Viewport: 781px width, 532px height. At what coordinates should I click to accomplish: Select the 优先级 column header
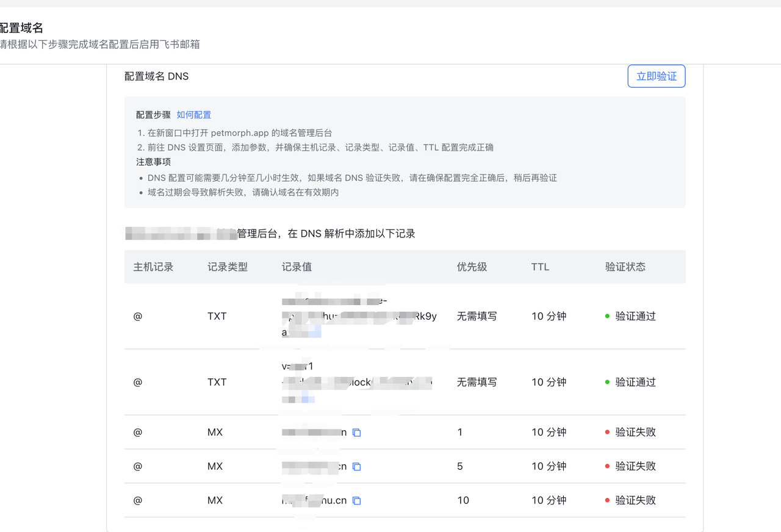point(472,267)
